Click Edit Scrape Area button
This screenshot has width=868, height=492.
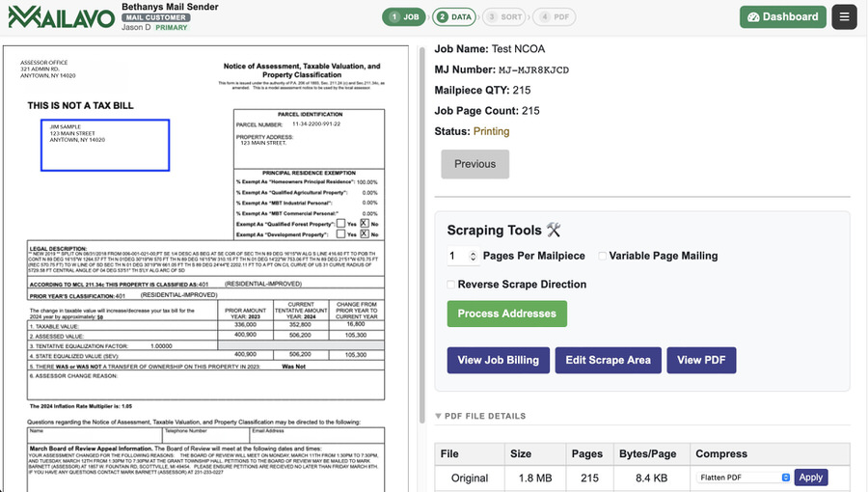click(x=609, y=360)
